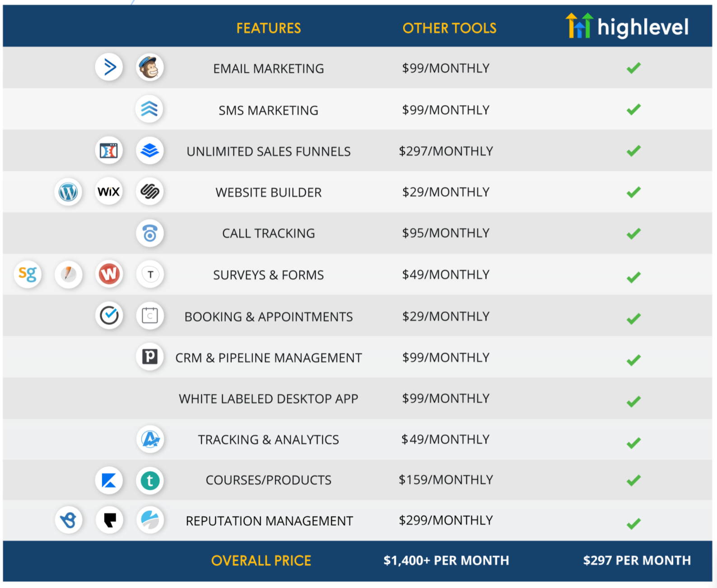Click the HighLevel logo in the header
The width and height of the screenshot is (717, 588).
point(627,26)
